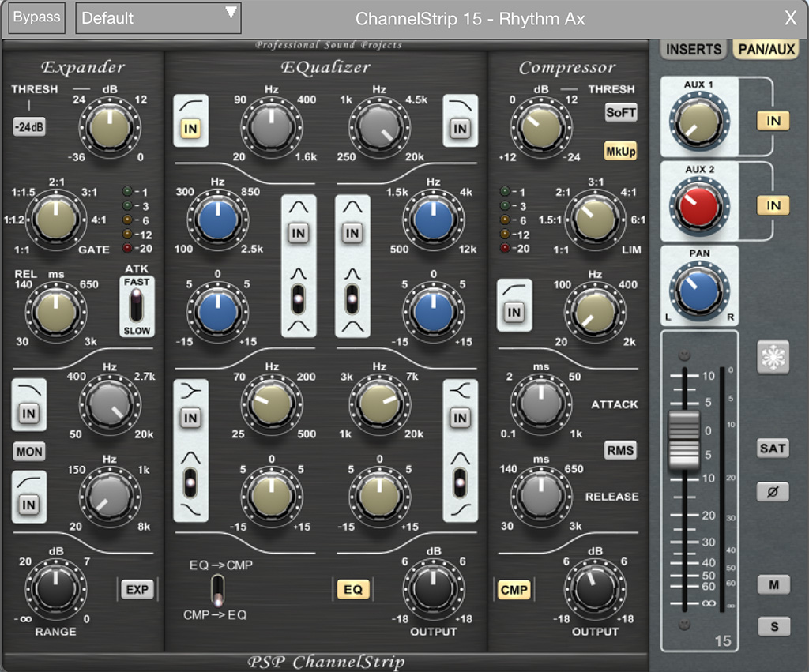This screenshot has width=809, height=672.
Task: Flip the high-mid band Q shape switch
Action: click(x=352, y=299)
